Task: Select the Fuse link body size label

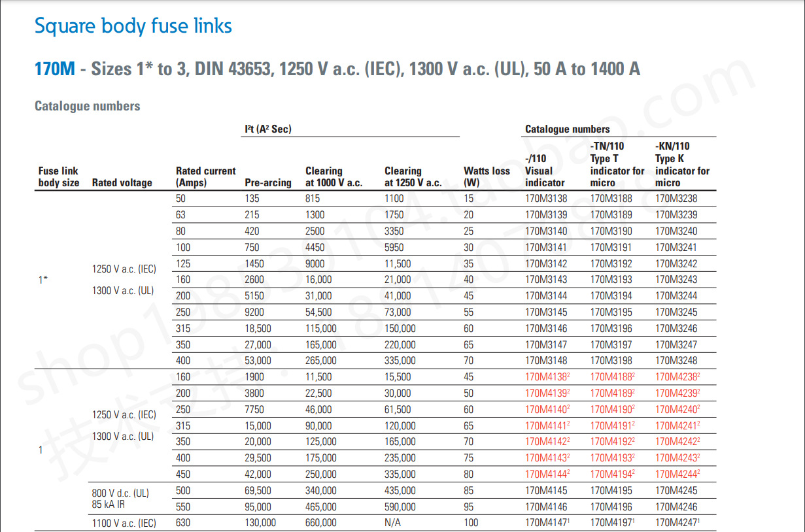Action: 58,176
